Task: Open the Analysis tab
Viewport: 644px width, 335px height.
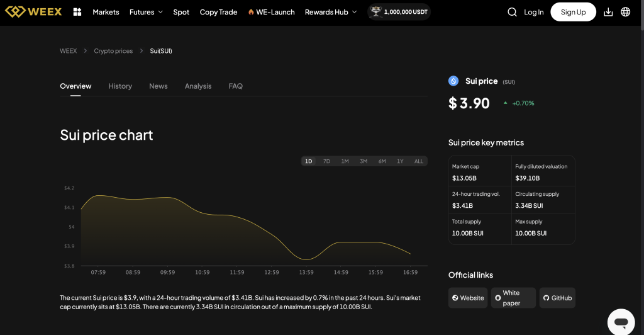Action: (x=198, y=86)
